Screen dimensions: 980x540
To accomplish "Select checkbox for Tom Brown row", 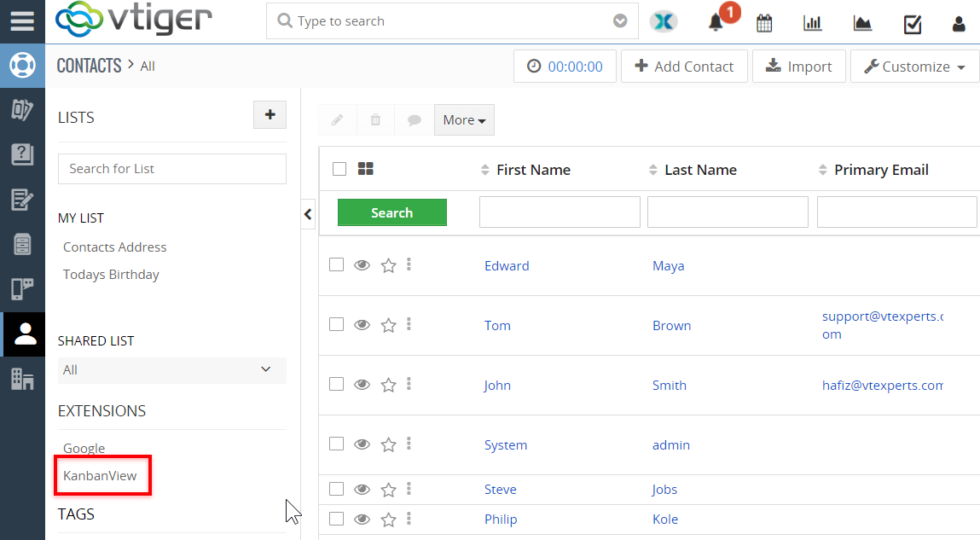I will point(336,324).
